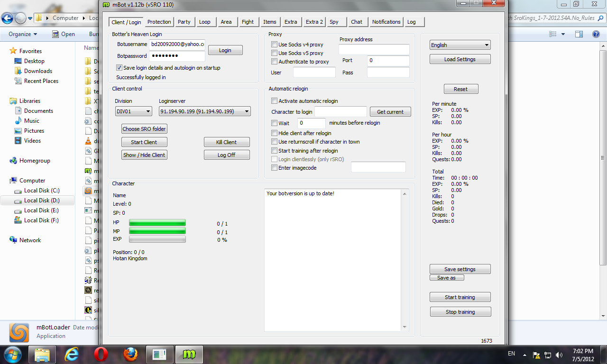The image size is (607, 364).
Task: Switch to the Party tab
Action: pyautogui.click(x=184, y=22)
